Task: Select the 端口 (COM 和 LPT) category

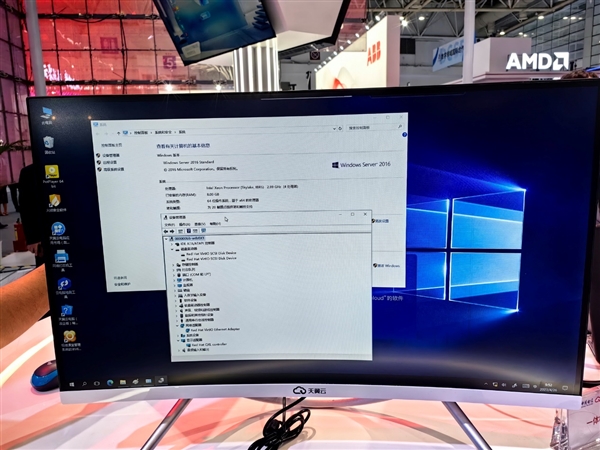Action: tap(193, 274)
